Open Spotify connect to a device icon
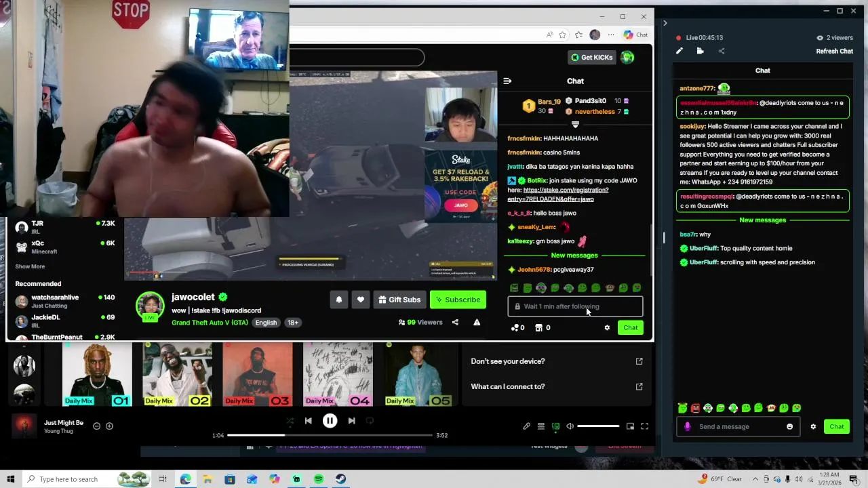Screen dimensions: 868x488 coord(555,426)
